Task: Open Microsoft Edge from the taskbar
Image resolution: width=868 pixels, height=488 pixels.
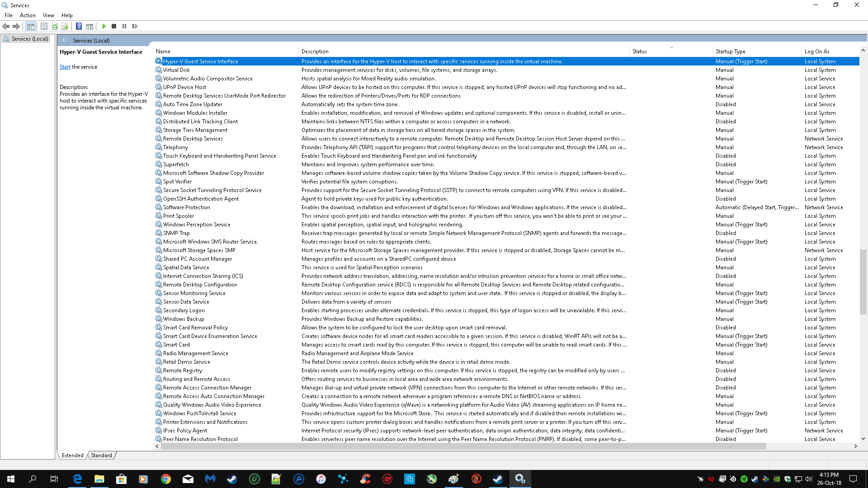Action: (x=77, y=479)
